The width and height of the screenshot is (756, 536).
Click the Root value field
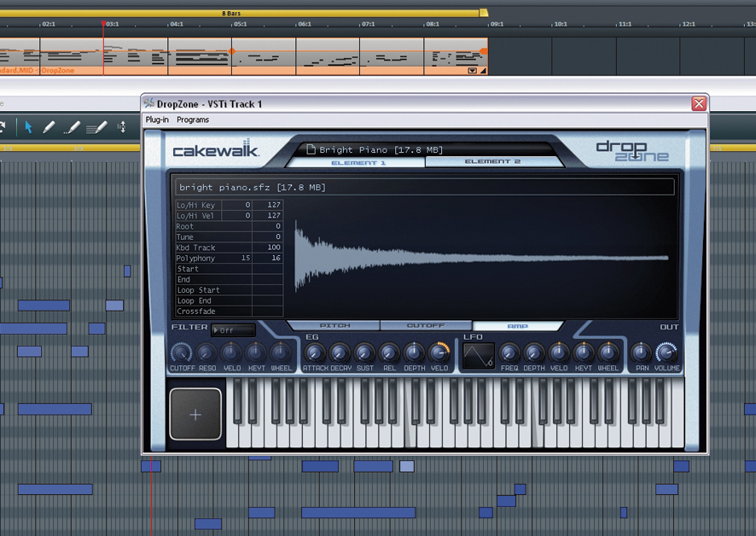[268, 226]
